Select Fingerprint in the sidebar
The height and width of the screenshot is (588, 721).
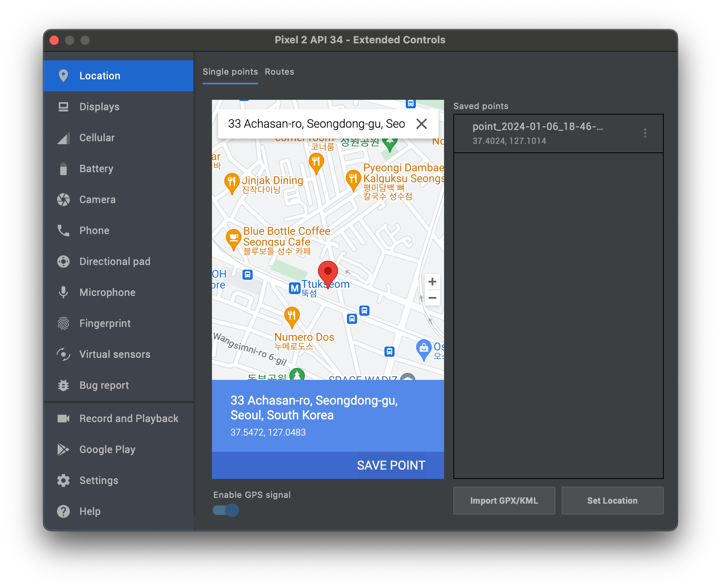[x=118, y=323]
